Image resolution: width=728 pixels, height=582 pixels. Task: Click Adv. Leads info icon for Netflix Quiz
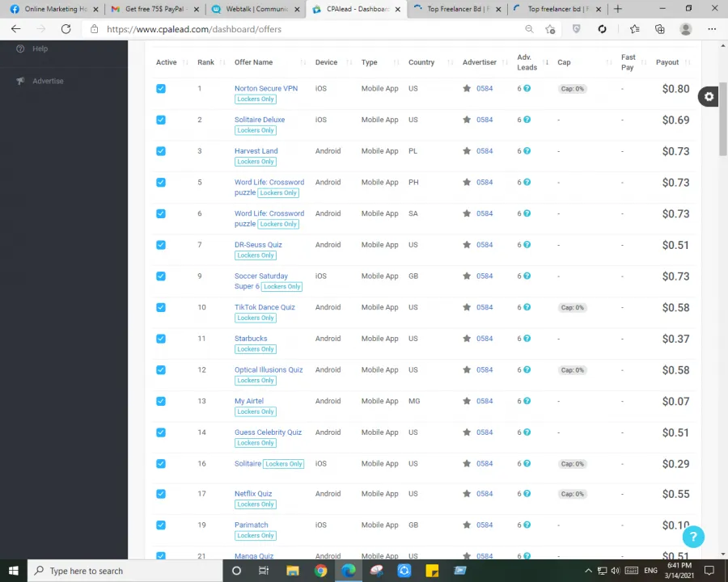click(x=527, y=494)
